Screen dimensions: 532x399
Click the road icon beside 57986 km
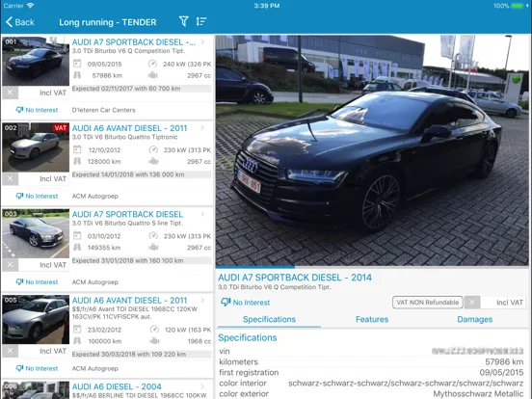coord(77,75)
